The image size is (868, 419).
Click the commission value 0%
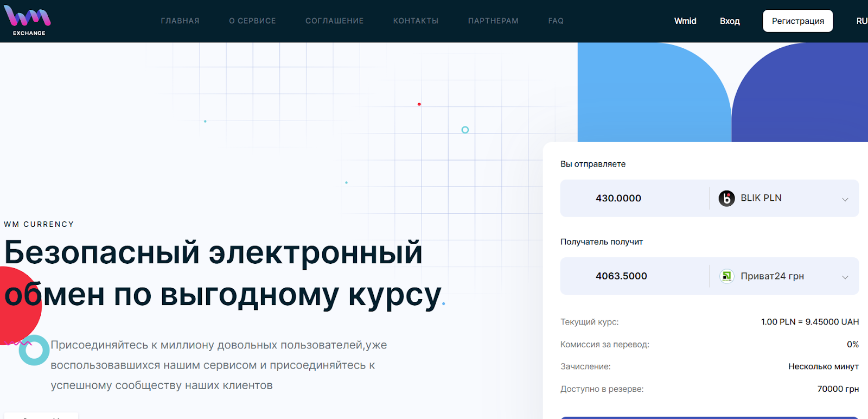coord(853,344)
